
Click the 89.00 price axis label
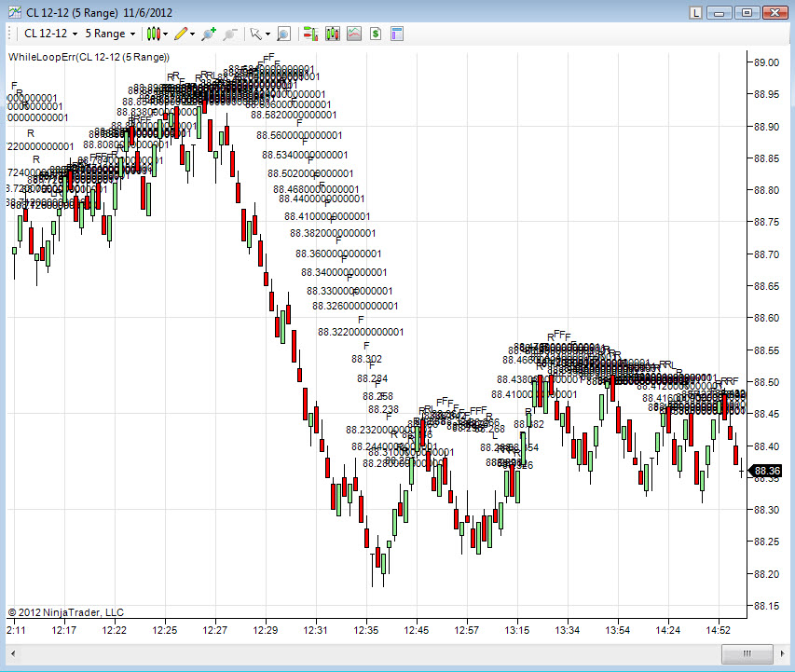point(766,62)
